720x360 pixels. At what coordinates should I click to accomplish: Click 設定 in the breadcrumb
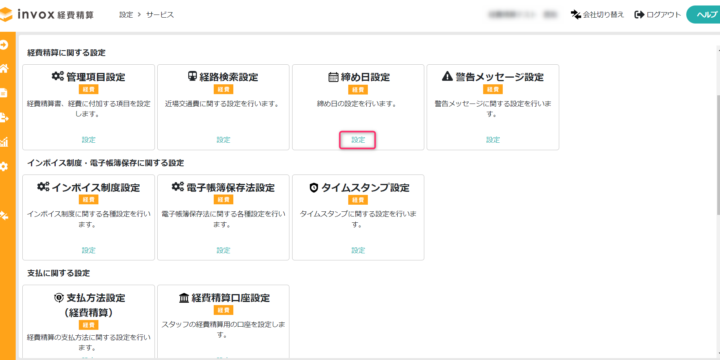click(126, 15)
